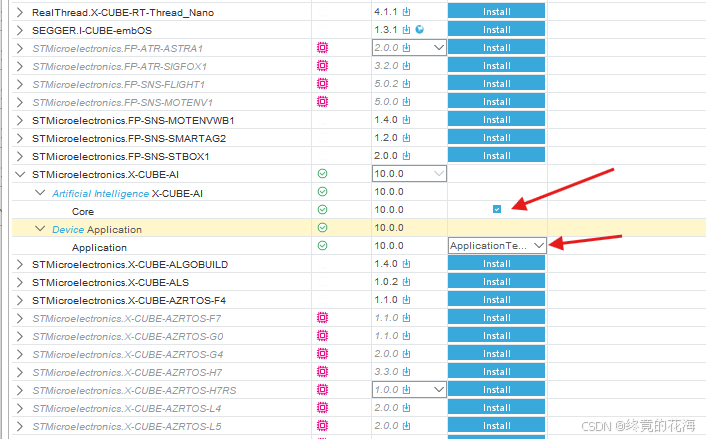Image resolution: width=706 pixels, height=439 pixels.
Task: Install X-CUBE-AZRTOS-H7 package
Action: click(496, 371)
